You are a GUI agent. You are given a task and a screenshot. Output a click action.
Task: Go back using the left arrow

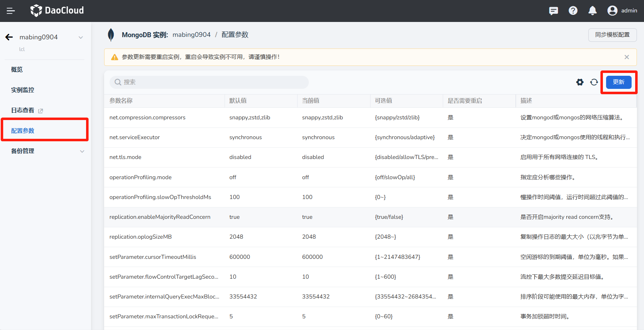point(9,37)
